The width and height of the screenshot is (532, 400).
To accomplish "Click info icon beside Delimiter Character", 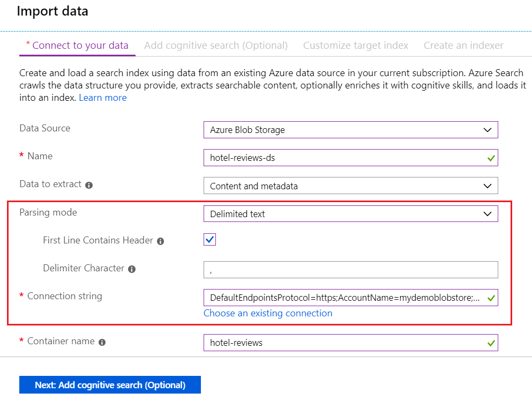I will (x=132, y=269).
